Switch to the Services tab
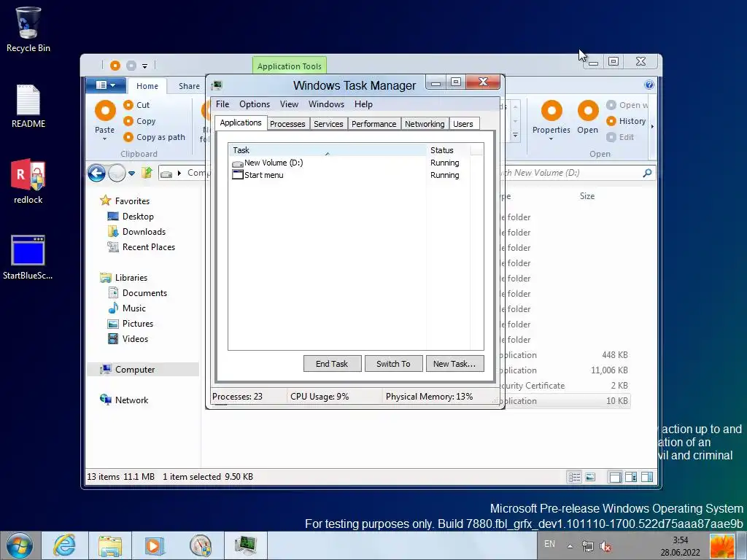This screenshot has height=560, width=747. 328,124
